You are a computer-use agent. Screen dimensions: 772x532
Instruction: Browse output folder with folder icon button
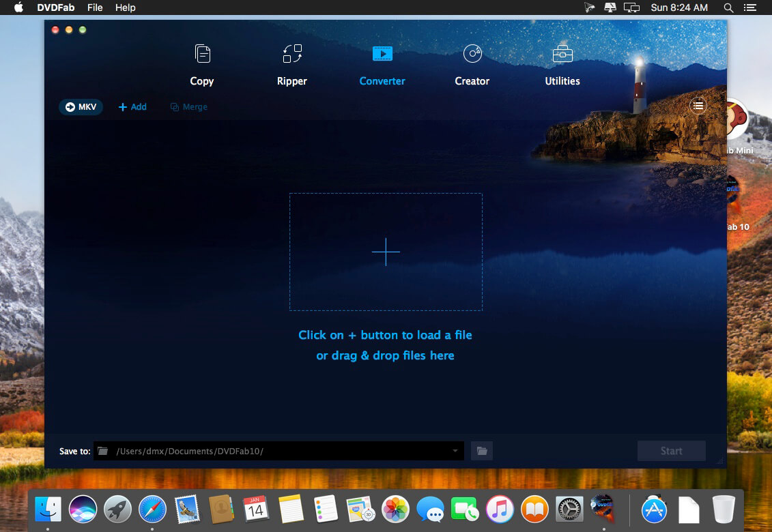coord(482,451)
